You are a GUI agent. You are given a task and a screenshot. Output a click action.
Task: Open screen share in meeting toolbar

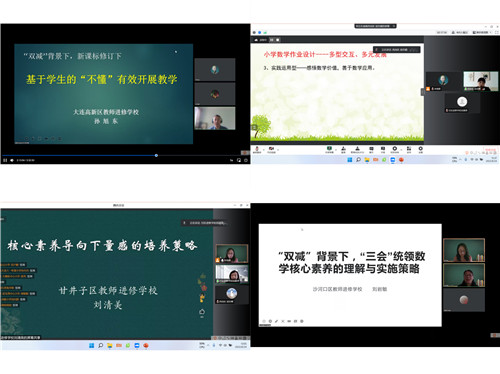[329, 148]
